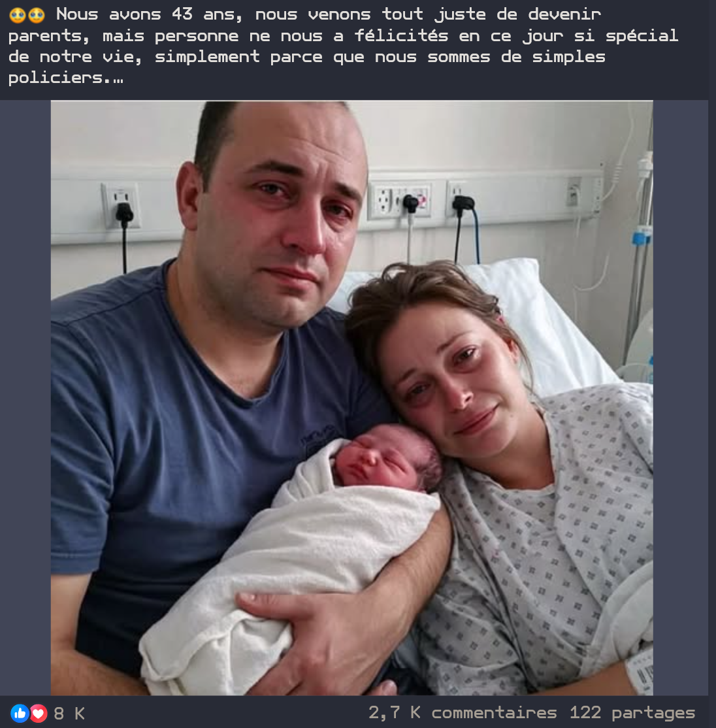
Task: Open the 122 partages link
Action: [632, 713]
